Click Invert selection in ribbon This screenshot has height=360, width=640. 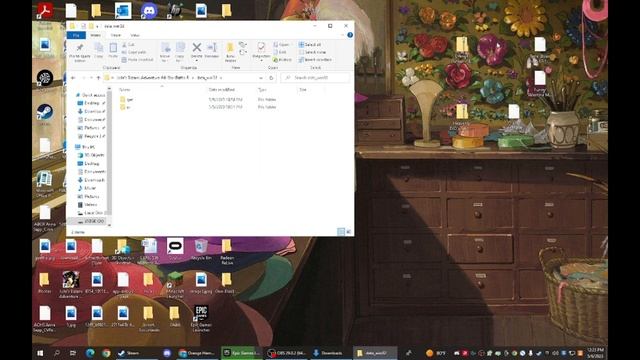(315, 60)
